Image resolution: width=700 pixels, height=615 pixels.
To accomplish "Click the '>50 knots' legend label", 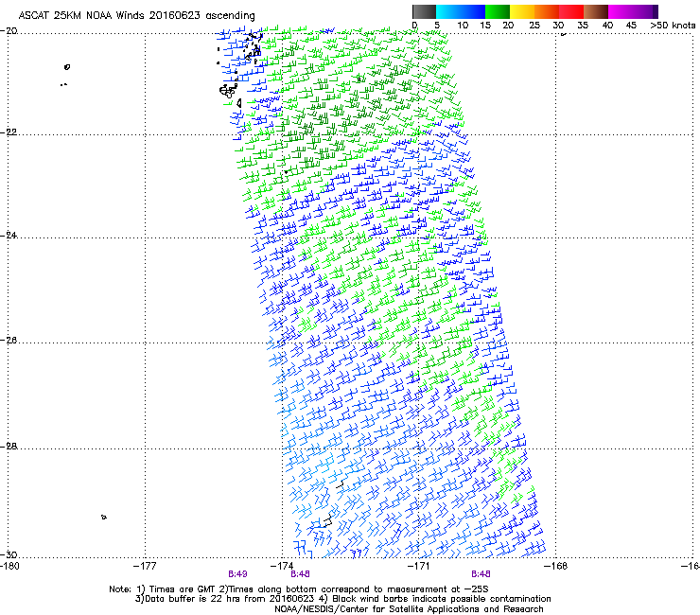I will (673, 26).
